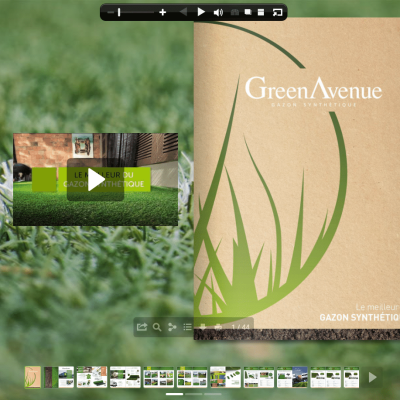Click the share/export arrow icon

[x=142, y=327]
